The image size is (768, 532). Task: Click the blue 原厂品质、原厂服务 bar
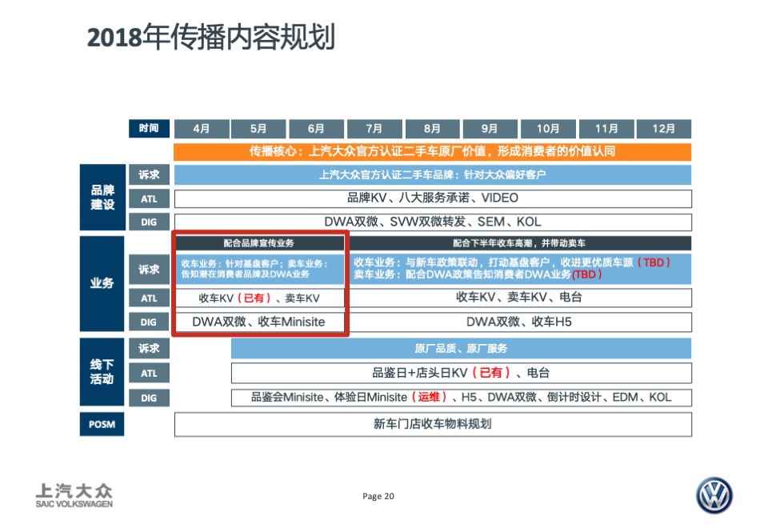pos(461,349)
